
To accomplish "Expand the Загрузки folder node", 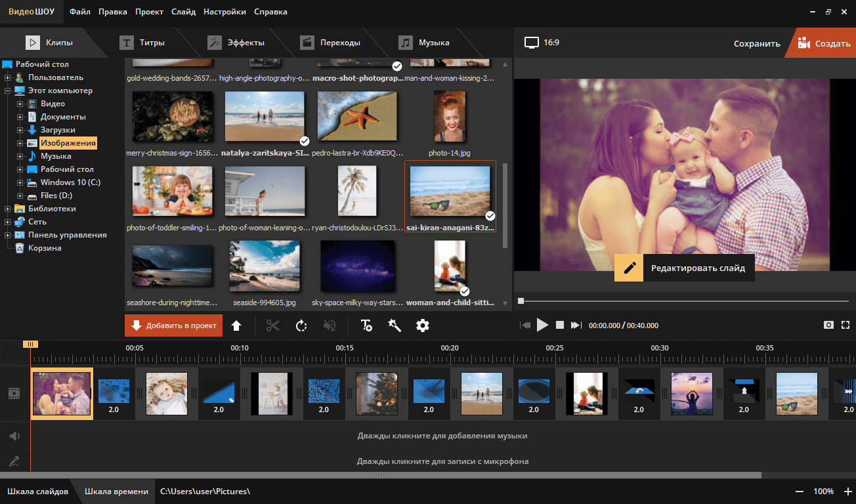I will point(20,130).
